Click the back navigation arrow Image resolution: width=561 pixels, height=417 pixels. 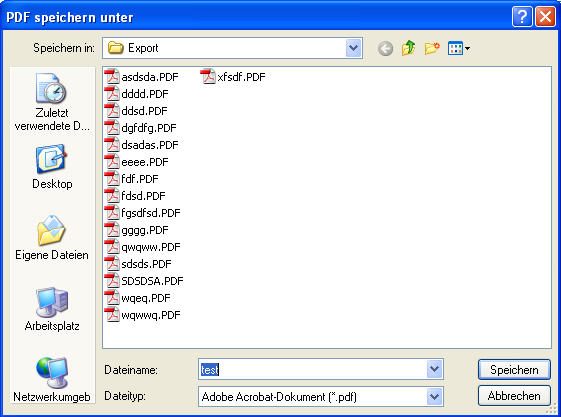coord(385,48)
